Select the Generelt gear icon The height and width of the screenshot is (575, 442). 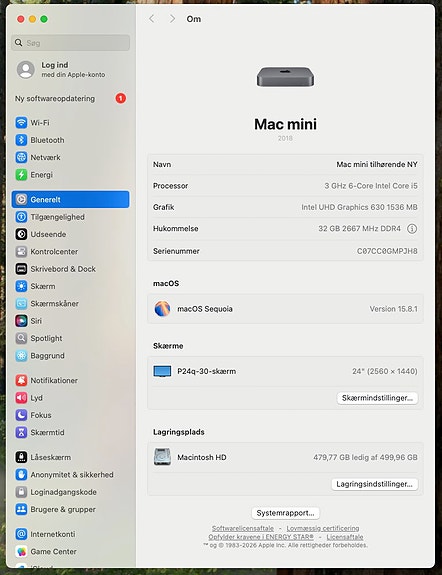(x=21, y=199)
